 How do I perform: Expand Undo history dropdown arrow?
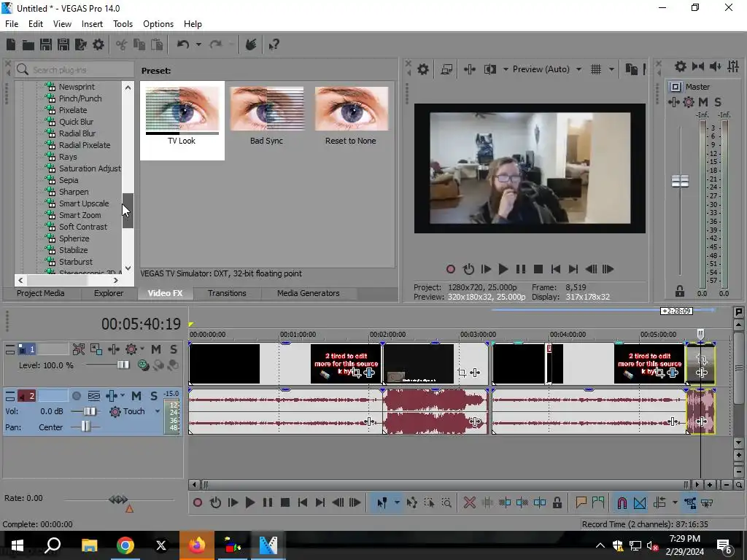point(198,44)
